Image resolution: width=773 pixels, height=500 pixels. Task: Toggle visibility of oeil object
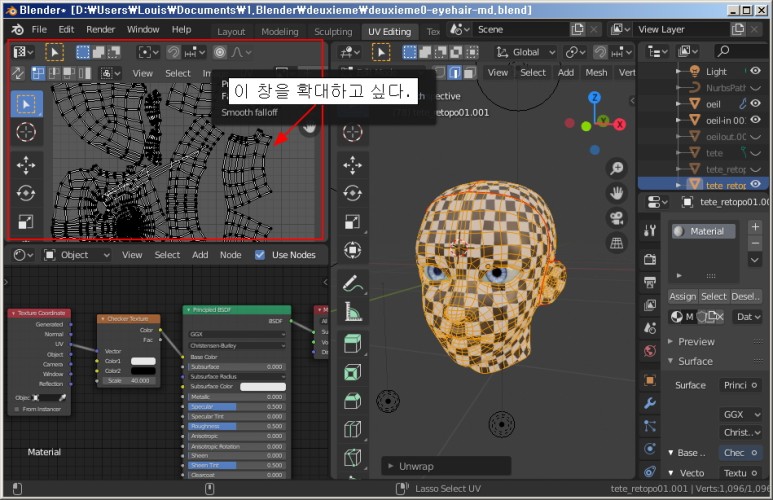pos(755,104)
